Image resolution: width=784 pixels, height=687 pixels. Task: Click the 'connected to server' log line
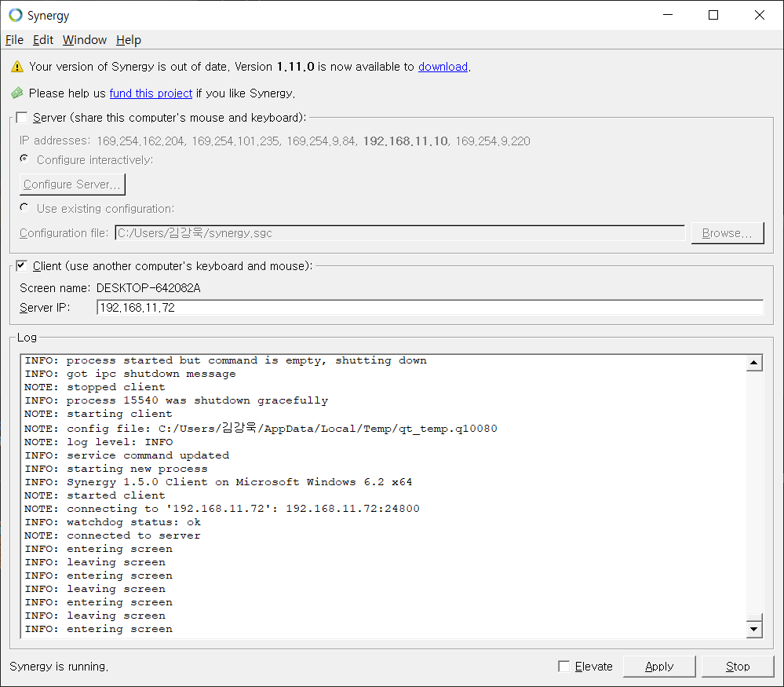(112, 535)
